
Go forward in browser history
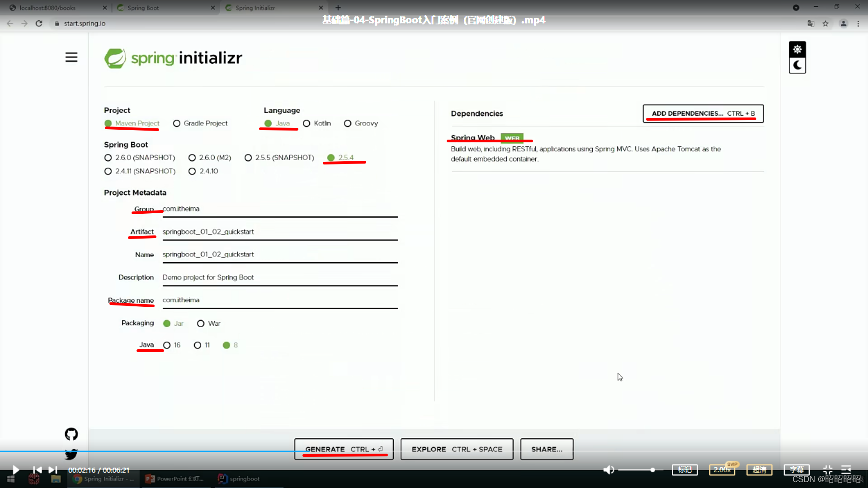click(x=24, y=23)
